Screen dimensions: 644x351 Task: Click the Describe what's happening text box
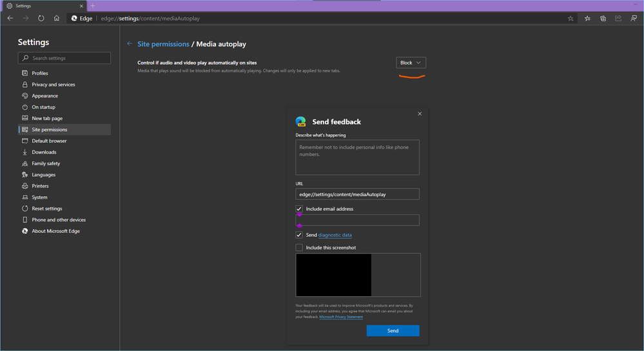[357, 157]
